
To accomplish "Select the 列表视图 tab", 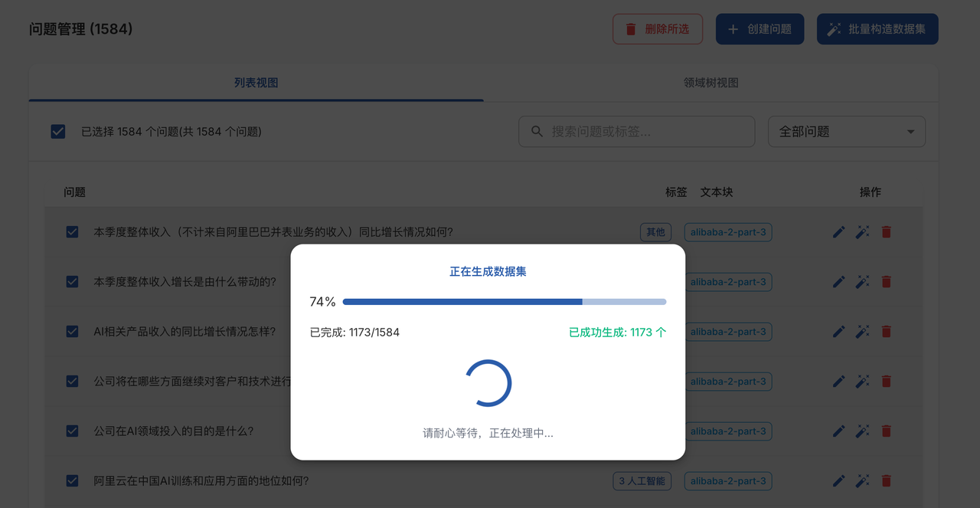I will (256, 83).
